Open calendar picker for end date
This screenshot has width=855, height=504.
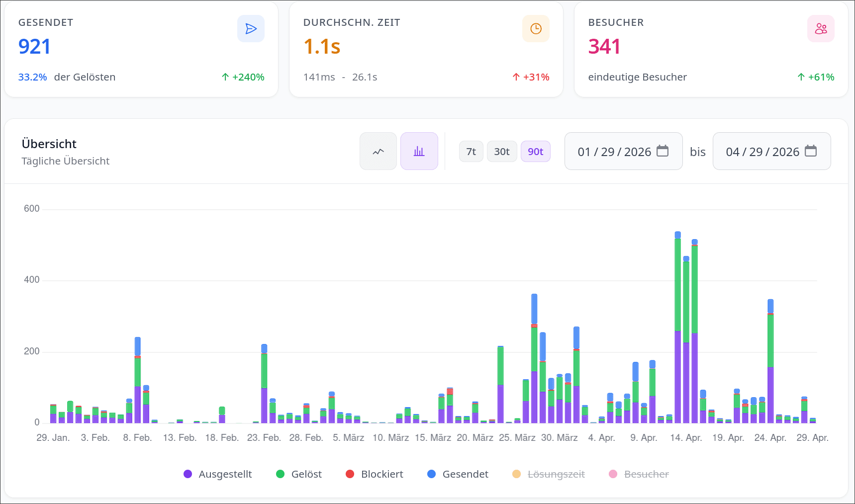[x=811, y=151]
